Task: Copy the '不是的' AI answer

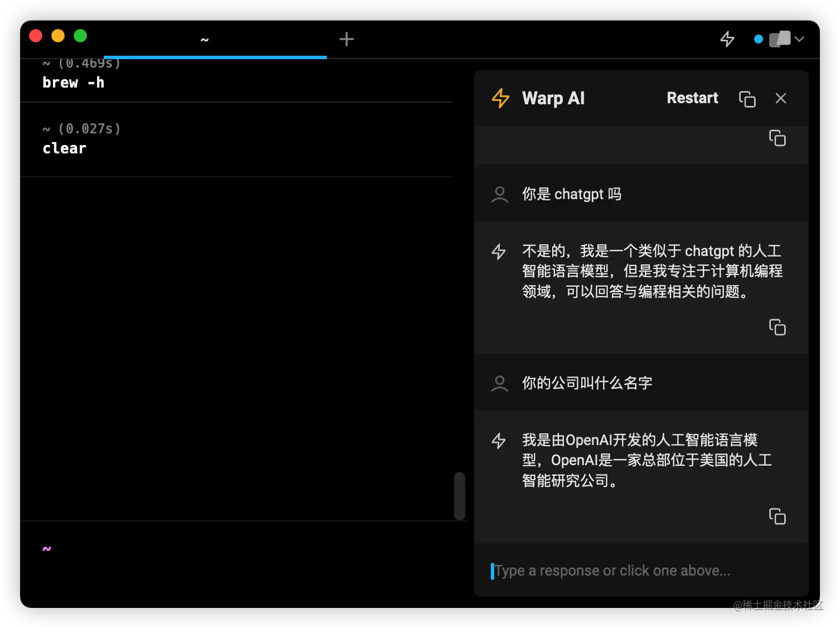Action: pyautogui.click(x=778, y=327)
